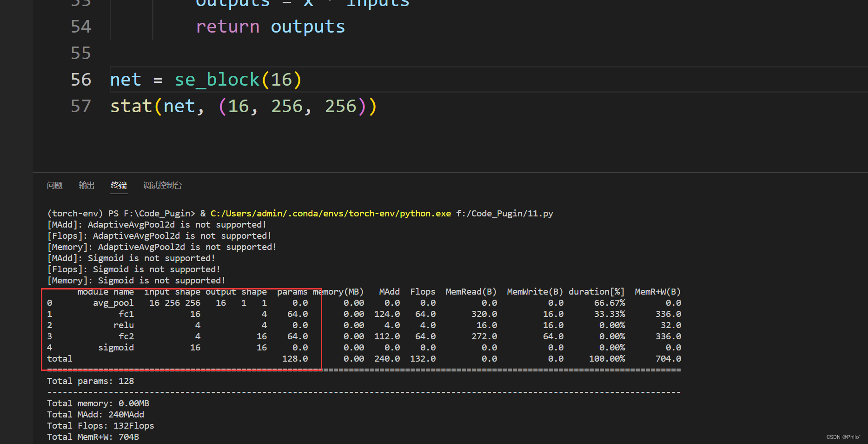Click the '(torch-env) PS F:\Code_Pugin>' prompt
The width and height of the screenshot is (868, 444).
(x=121, y=214)
